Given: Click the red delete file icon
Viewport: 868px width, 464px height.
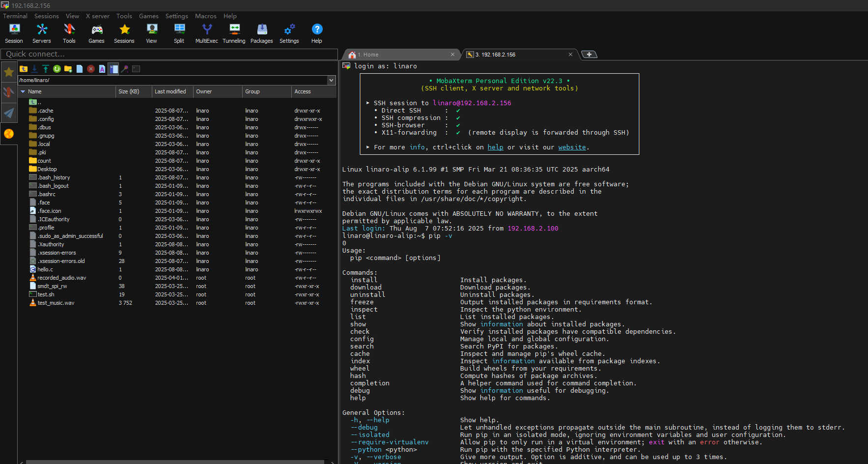Looking at the screenshot, I should pyautogui.click(x=91, y=69).
